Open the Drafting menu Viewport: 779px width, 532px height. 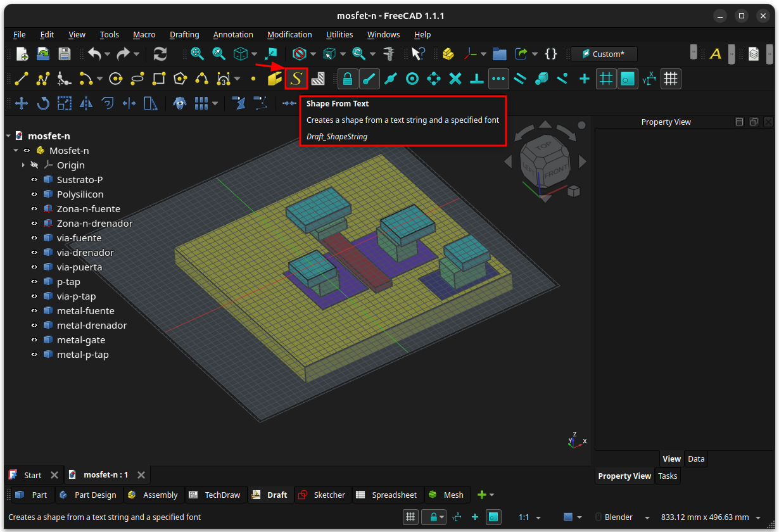(184, 35)
